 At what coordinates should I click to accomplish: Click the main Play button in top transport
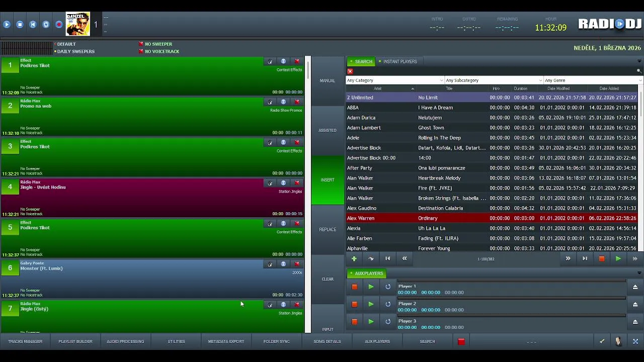[x=7, y=24]
